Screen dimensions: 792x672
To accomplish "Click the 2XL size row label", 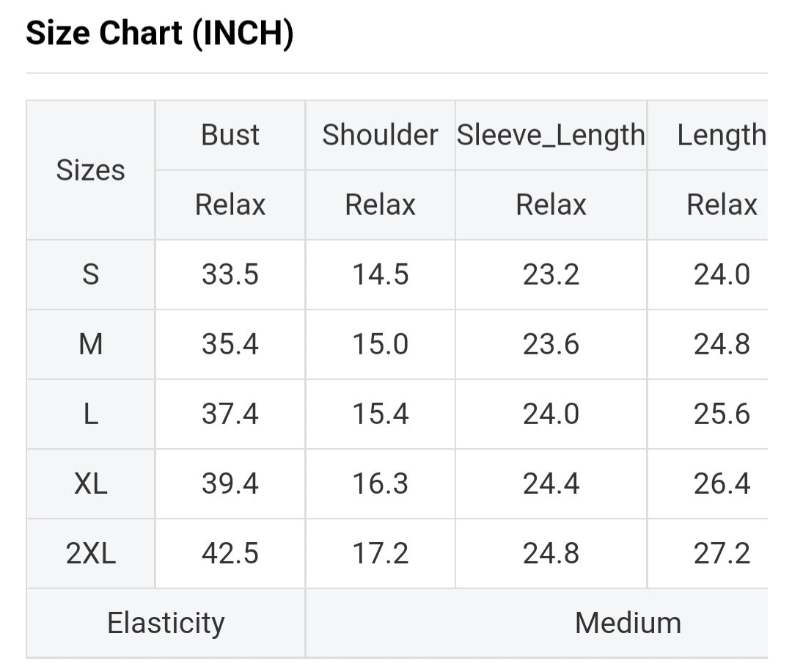I will (90, 554).
